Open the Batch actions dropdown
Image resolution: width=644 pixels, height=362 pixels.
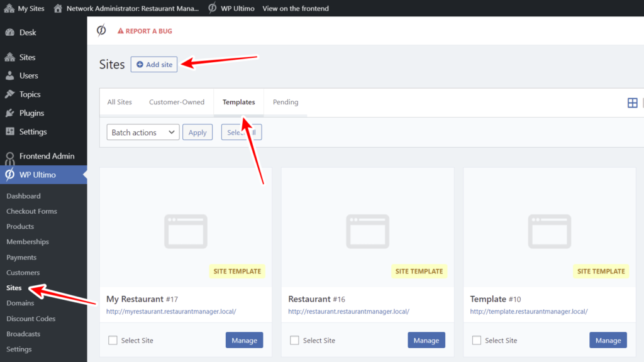pos(143,132)
